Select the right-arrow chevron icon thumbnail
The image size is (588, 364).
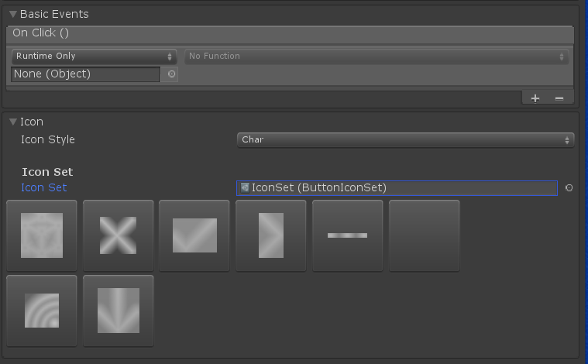pos(271,235)
